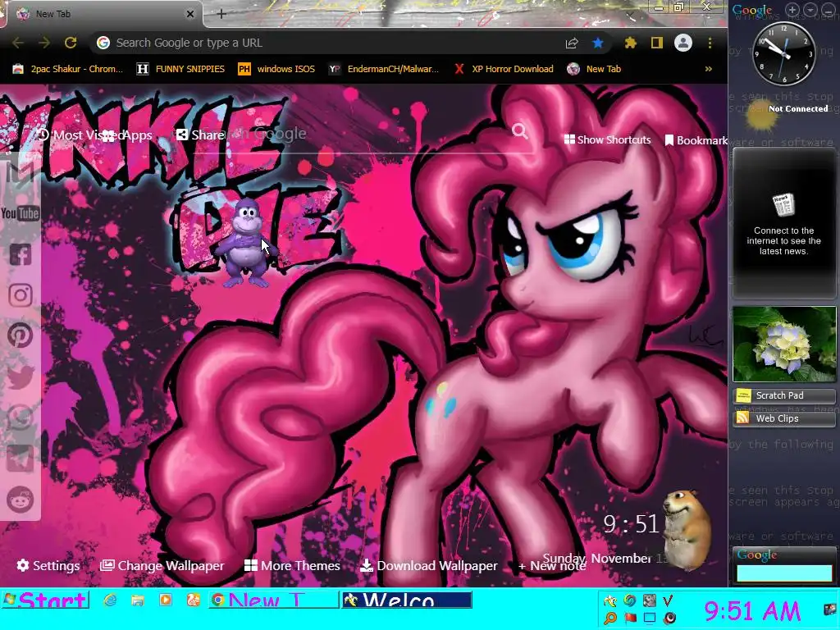Image resolution: width=840 pixels, height=630 pixels.
Task: Click the purple Bonzi gorilla character
Action: click(246, 243)
